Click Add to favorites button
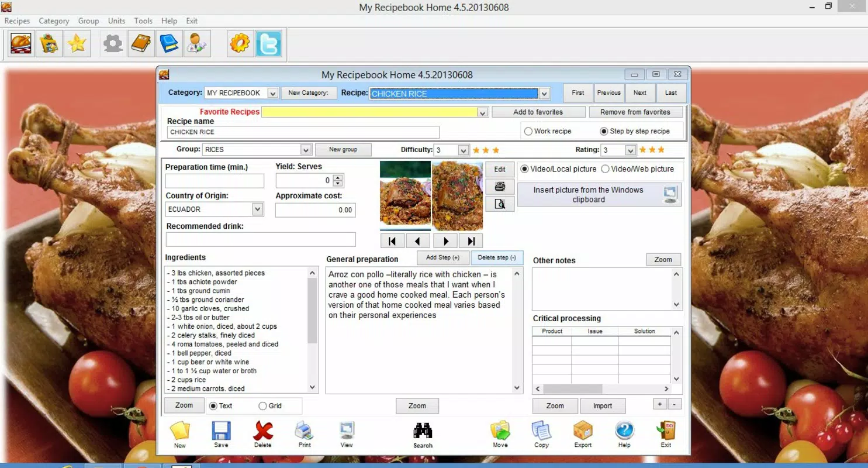Screen dimensions: 868x468 tap(538, 112)
